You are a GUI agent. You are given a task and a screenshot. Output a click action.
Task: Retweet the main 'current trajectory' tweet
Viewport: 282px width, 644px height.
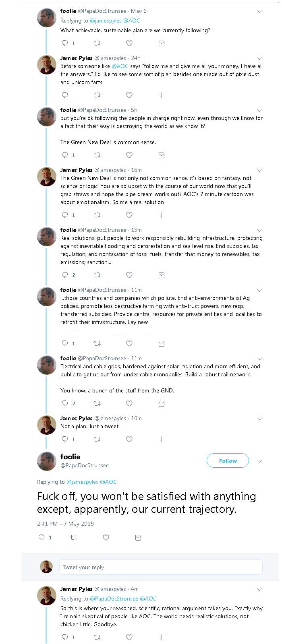[x=74, y=537]
